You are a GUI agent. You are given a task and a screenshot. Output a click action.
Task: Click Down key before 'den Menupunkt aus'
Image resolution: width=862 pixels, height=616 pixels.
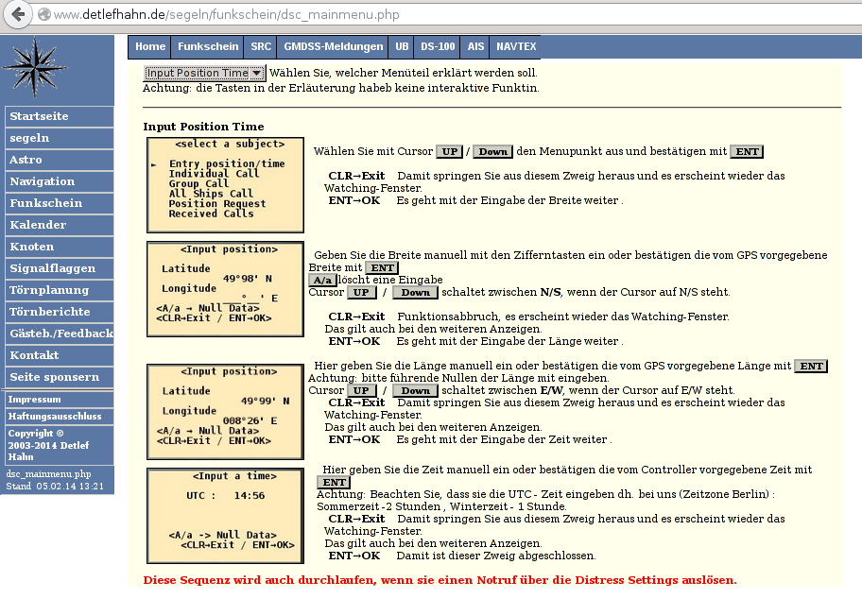(492, 152)
